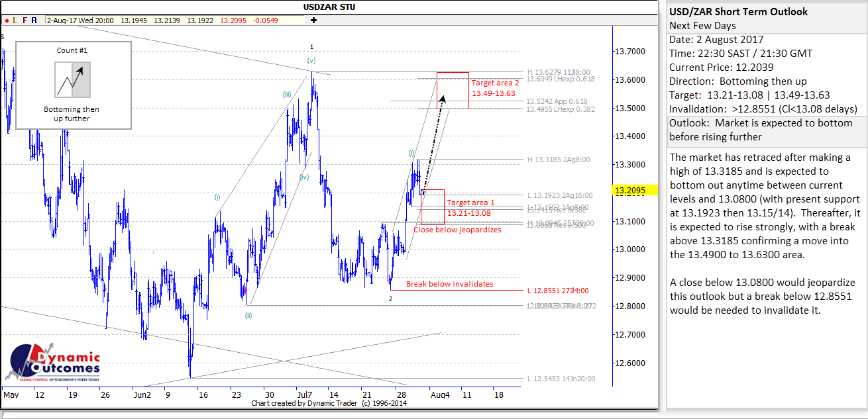Toggle the F button in chart header
The image size is (868, 419).
pyautogui.click(x=25, y=21)
